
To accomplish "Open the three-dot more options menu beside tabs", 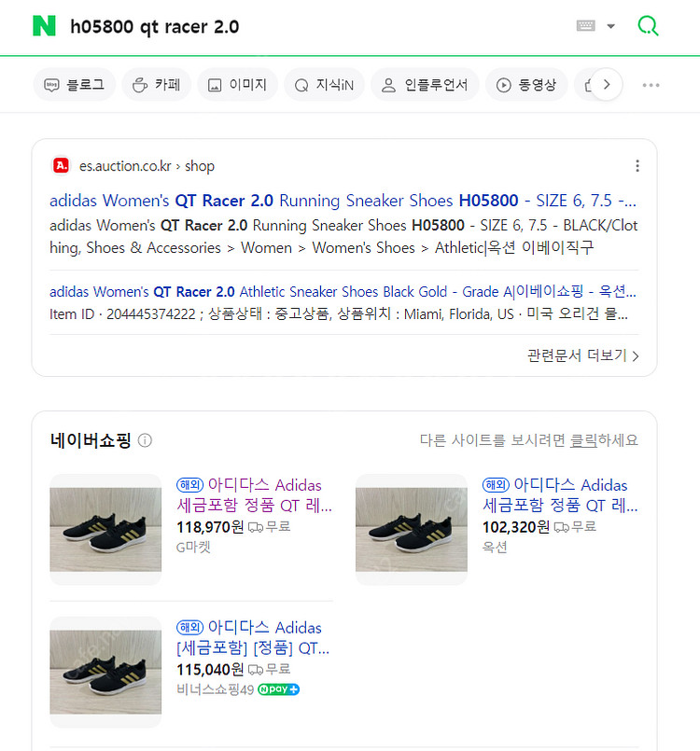I will pos(651,85).
